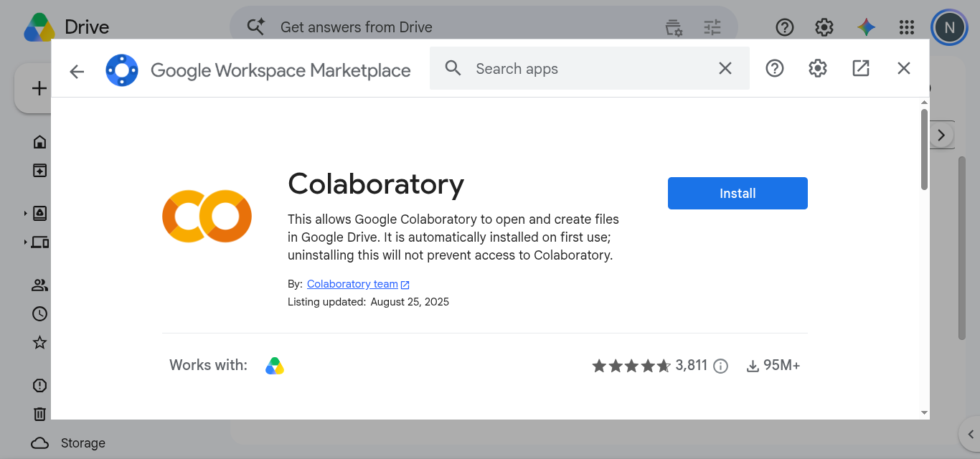Click the Drive logo in the header
Image resolution: width=980 pixels, height=459 pixels.
(39, 27)
